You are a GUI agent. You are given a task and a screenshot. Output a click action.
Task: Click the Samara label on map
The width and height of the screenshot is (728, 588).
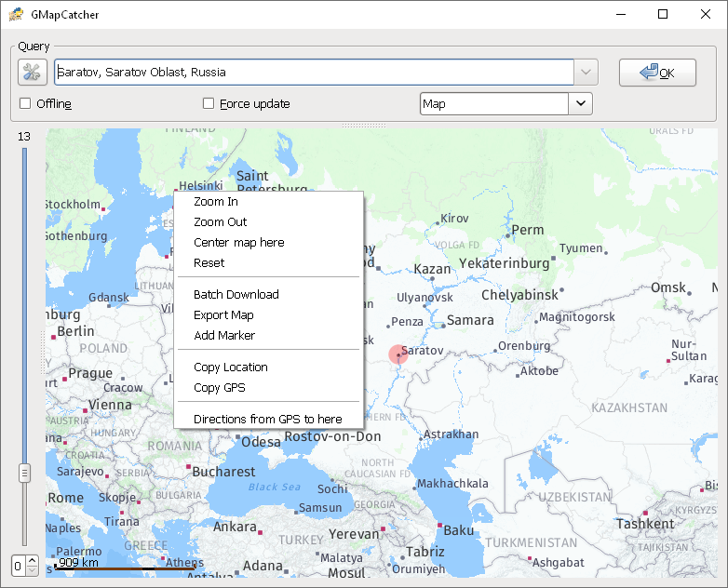[x=470, y=320]
